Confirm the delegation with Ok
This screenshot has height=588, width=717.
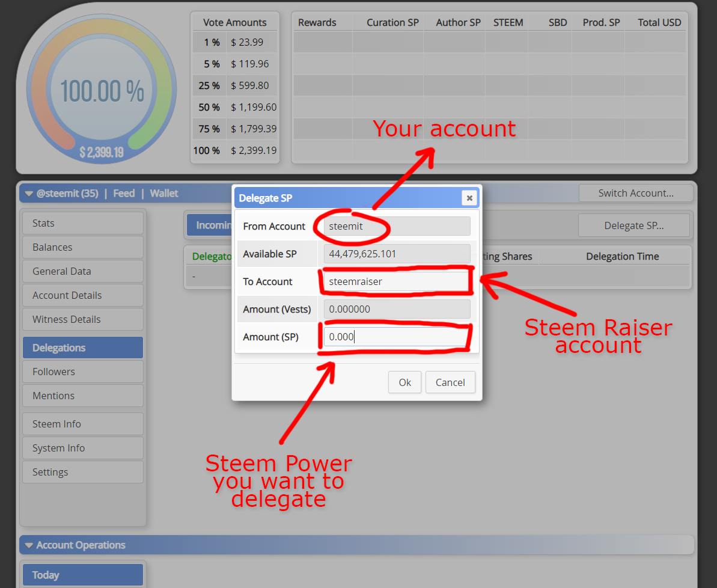click(404, 382)
